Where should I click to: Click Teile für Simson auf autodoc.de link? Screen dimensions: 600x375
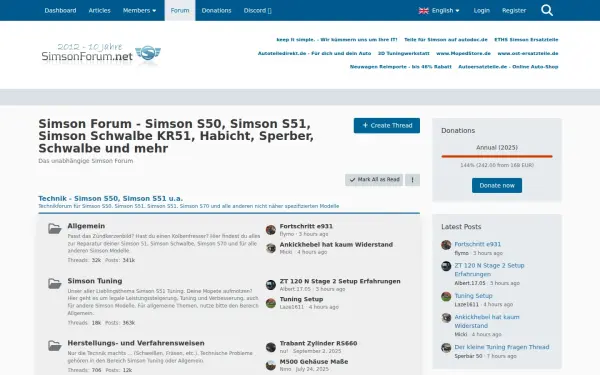click(x=446, y=40)
